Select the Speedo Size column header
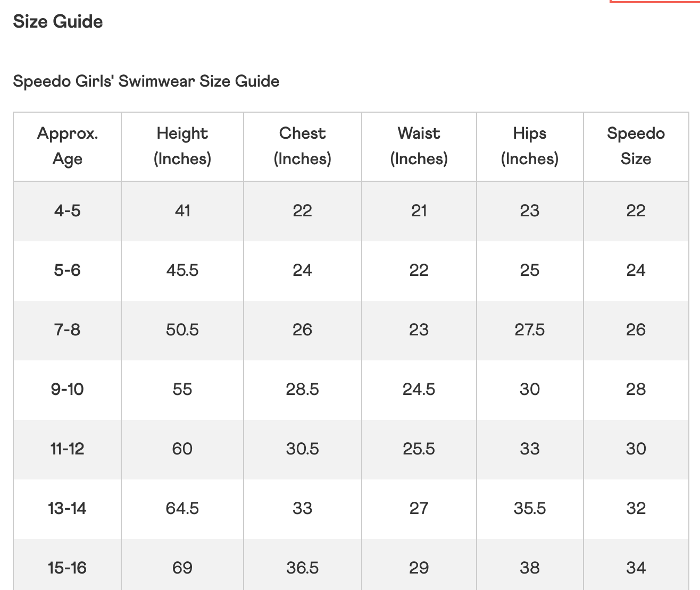This screenshot has width=700, height=590. (636, 146)
